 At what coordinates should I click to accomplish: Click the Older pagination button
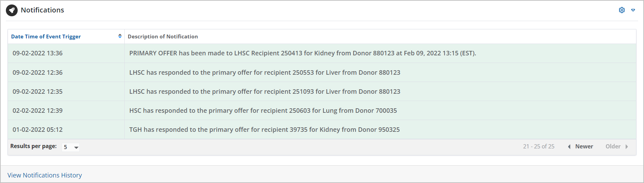coord(613,147)
